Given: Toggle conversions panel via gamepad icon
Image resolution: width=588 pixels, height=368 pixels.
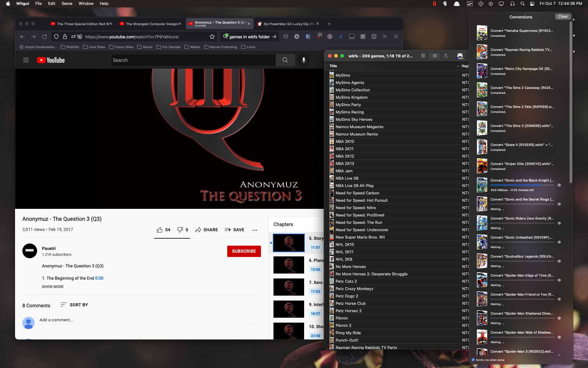Looking at the screenshot, I should pyautogui.click(x=460, y=56).
